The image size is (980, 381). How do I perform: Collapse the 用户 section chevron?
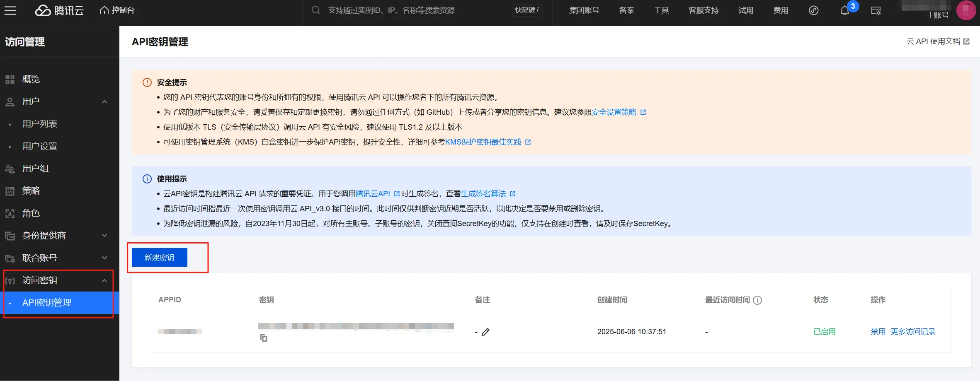(104, 102)
